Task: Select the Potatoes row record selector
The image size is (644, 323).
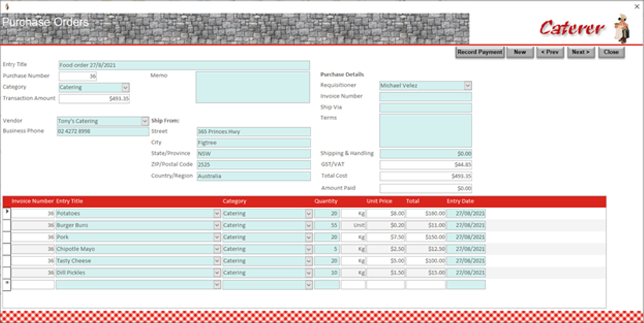Action: [x=6, y=214]
